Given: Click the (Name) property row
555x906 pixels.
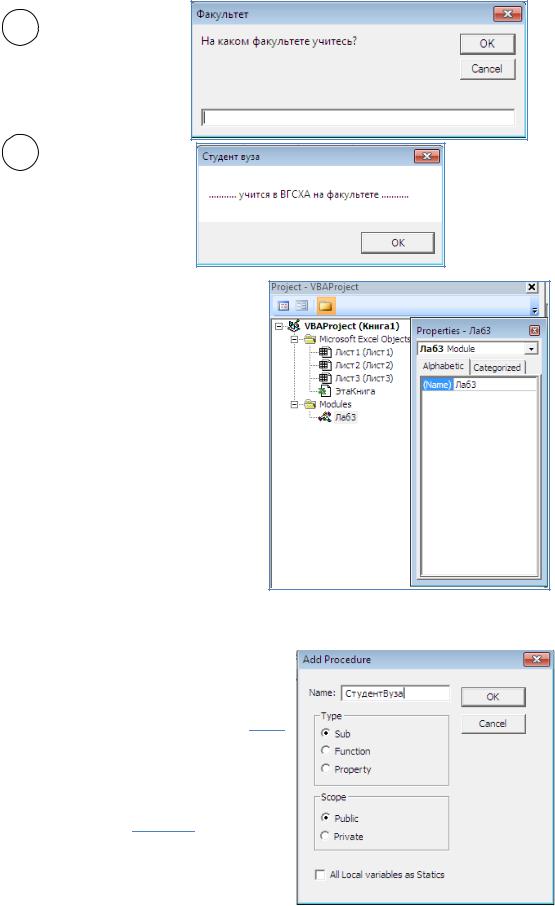Looking at the screenshot, I should (479, 385).
